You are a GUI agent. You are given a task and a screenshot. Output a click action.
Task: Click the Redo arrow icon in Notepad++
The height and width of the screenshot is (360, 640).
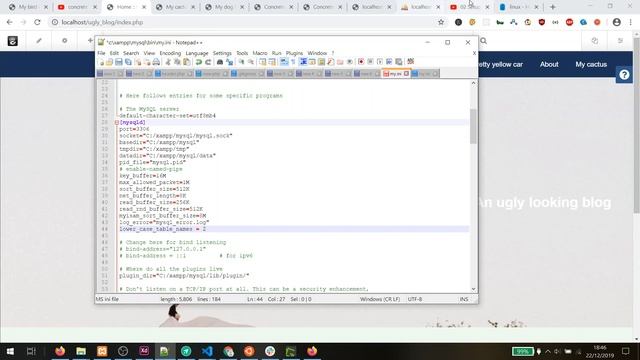tap(208, 62)
